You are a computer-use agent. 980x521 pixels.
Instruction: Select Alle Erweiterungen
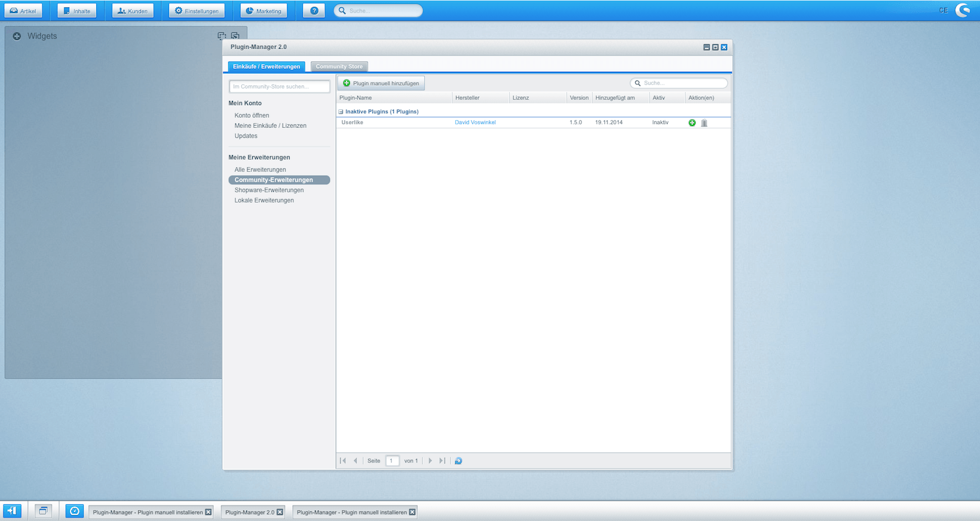pos(260,170)
